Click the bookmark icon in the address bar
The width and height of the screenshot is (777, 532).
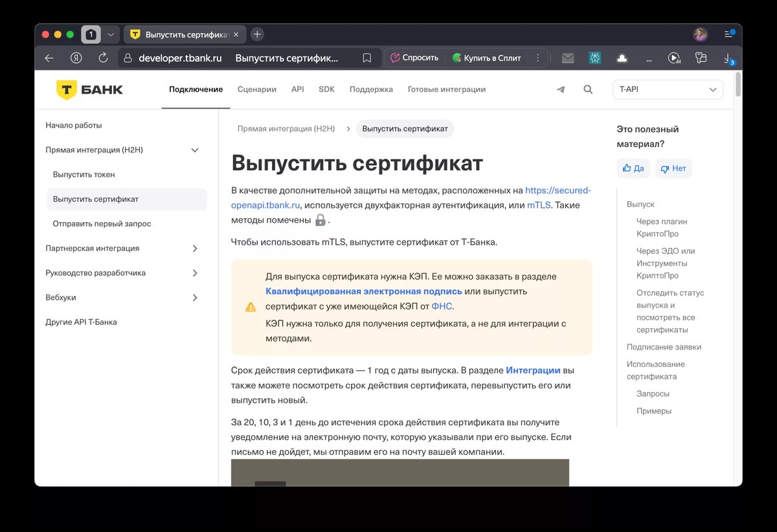point(366,58)
